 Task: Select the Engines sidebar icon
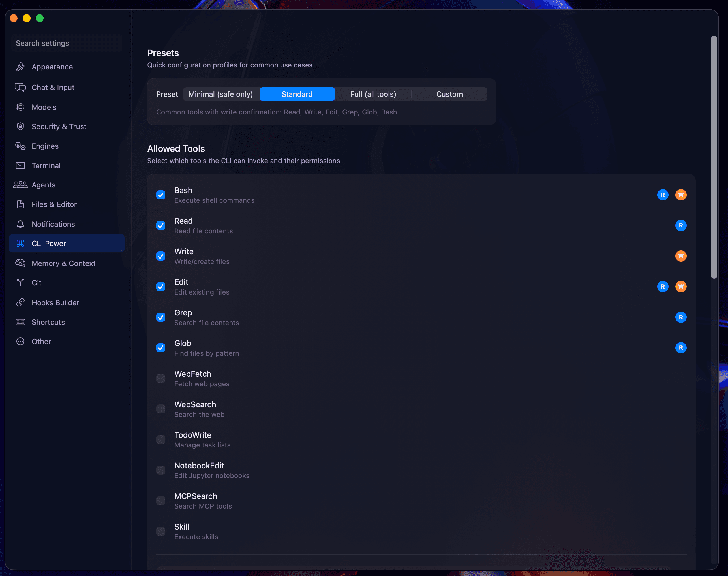20,146
